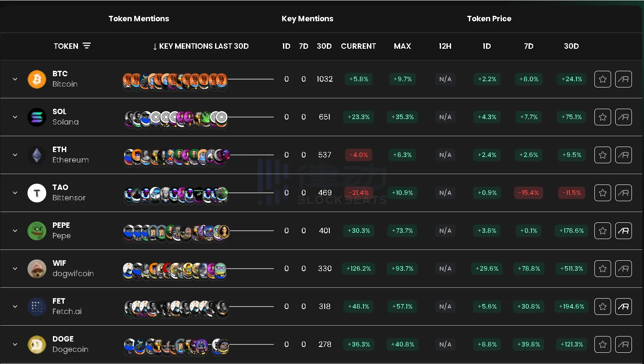Viewport: 644px width, 364px height.
Task: Open the chart icon for PEPE row
Action: click(623, 231)
